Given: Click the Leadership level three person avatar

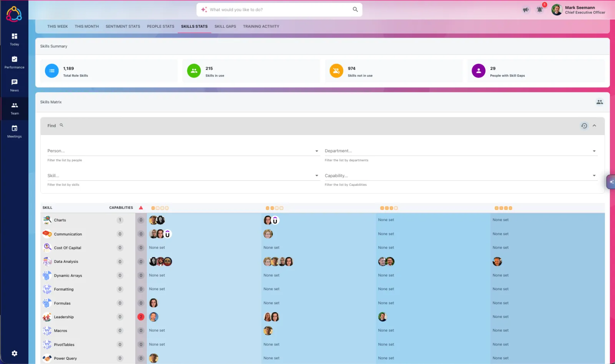Looking at the screenshot, I should click(x=382, y=317).
